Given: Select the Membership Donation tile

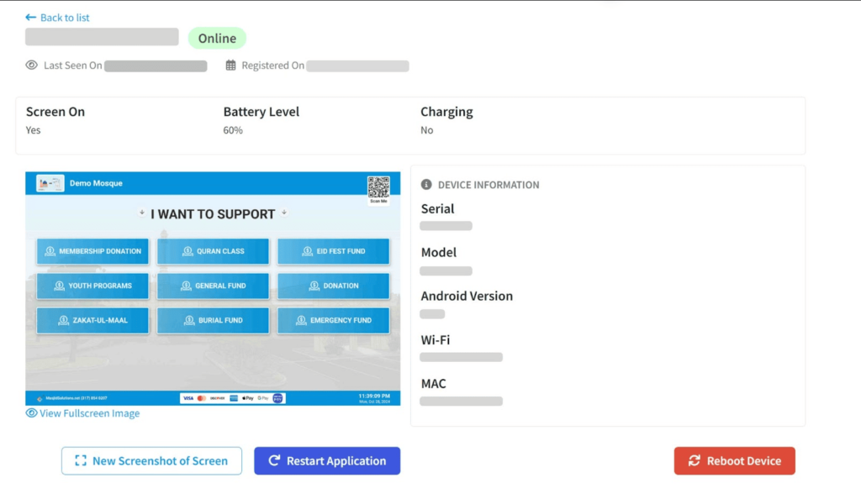Looking at the screenshot, I should (92, 251).
